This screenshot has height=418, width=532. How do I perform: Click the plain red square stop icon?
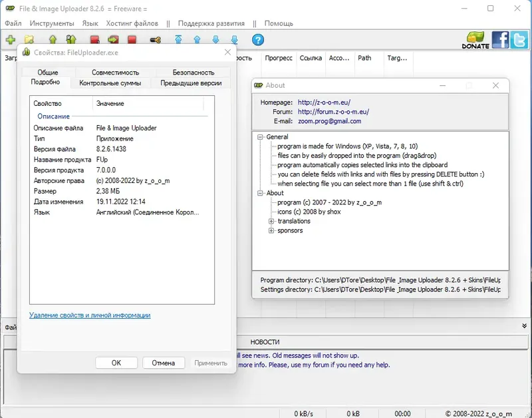[132, 40]
